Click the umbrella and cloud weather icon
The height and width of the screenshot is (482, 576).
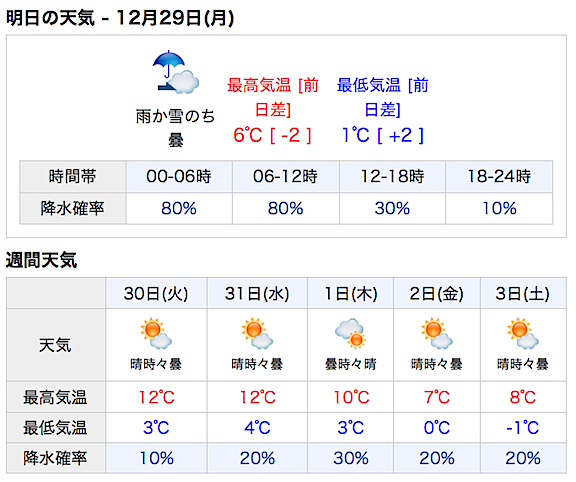click(x=176, y=72)
